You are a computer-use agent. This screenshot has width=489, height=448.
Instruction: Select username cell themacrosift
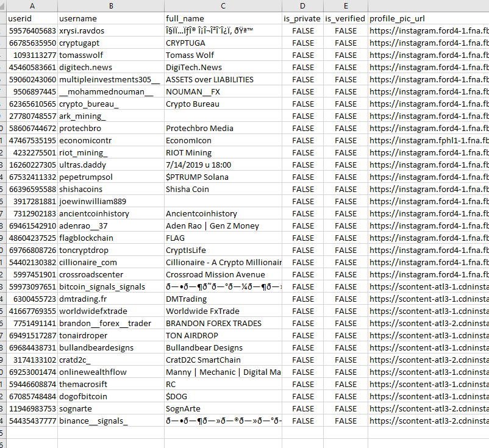click(111, 384)
